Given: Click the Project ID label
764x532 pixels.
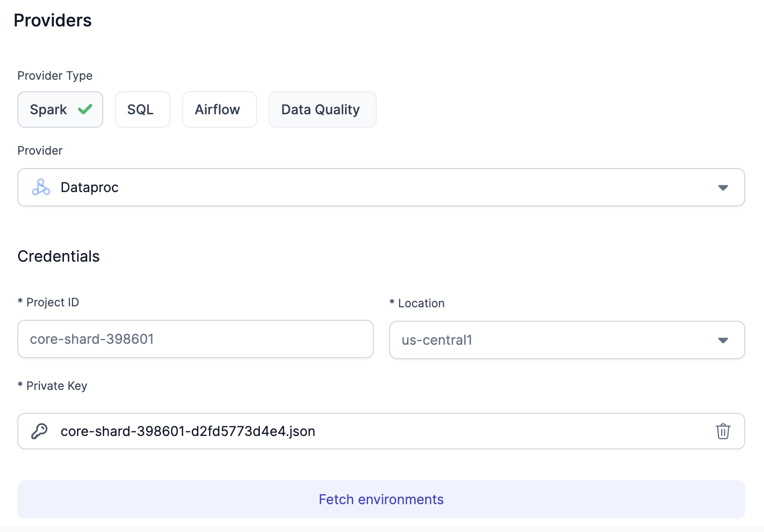Looking at the screenshot, I should coord(49,302).
